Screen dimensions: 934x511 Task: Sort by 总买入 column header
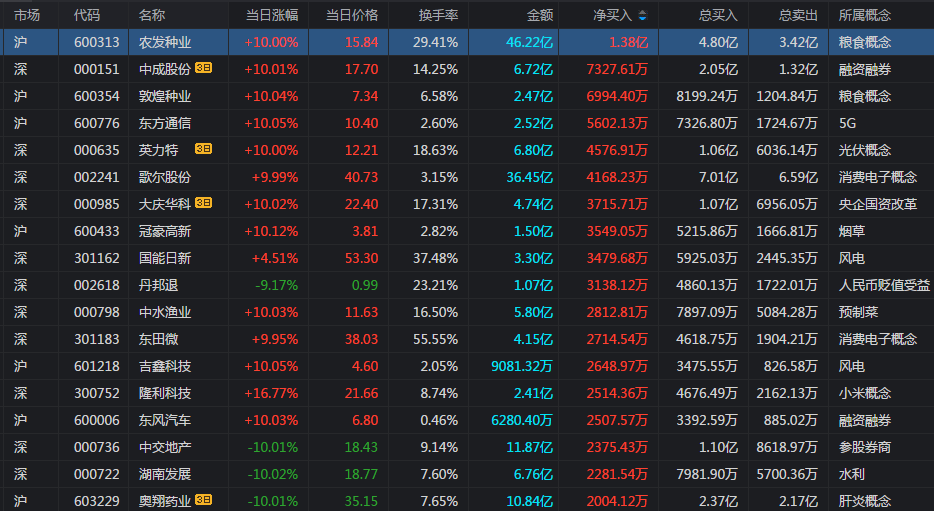click(x=718, y=15)
